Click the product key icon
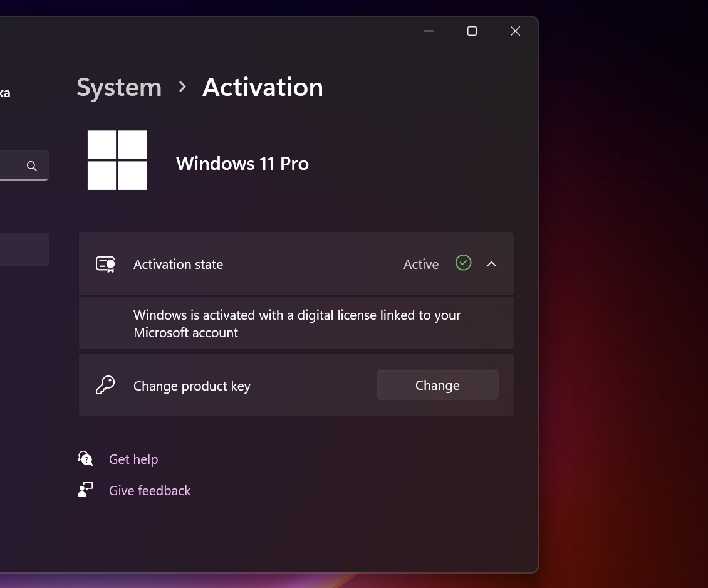The height and width of the screenshot is (588, 708). click(x=105, y=386)
